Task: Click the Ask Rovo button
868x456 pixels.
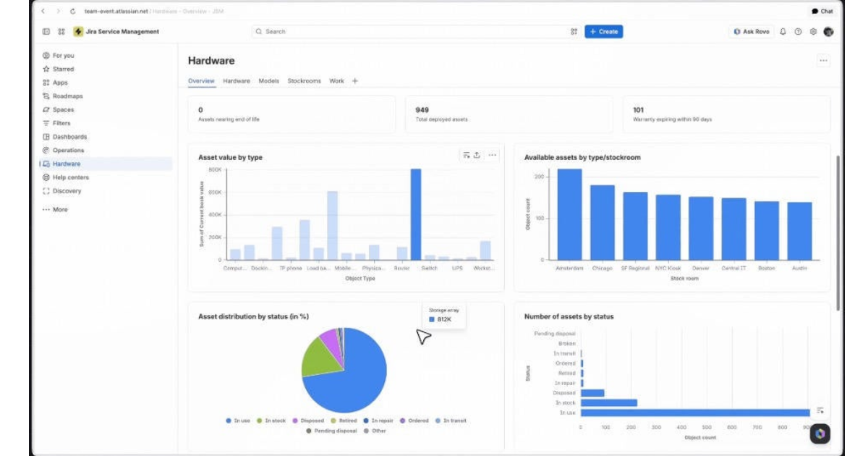Action: pyautogui.click(x=752, y=32)
